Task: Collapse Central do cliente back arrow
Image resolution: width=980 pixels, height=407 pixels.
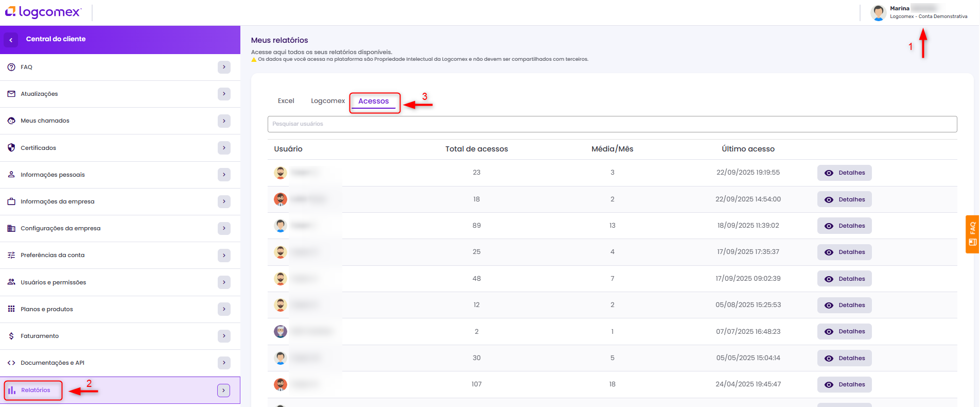Action: [x=11, y=40]
